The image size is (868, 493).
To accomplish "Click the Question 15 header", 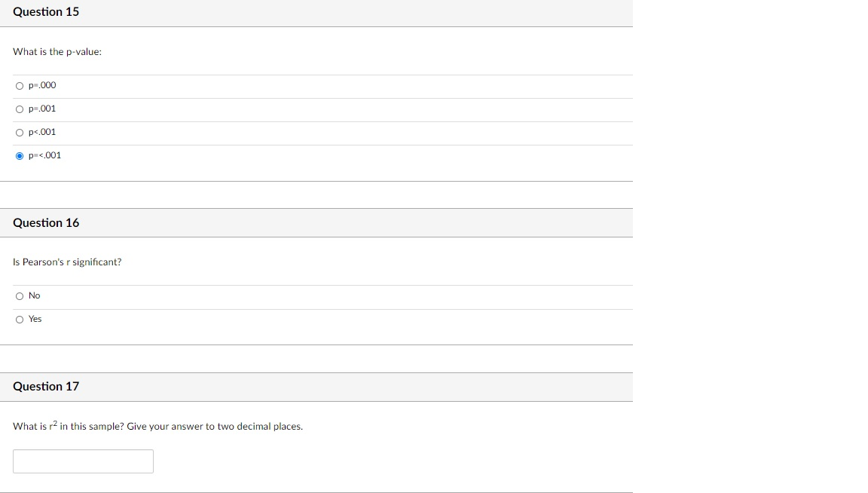I will pyautogui.click(x=45, y=12).
